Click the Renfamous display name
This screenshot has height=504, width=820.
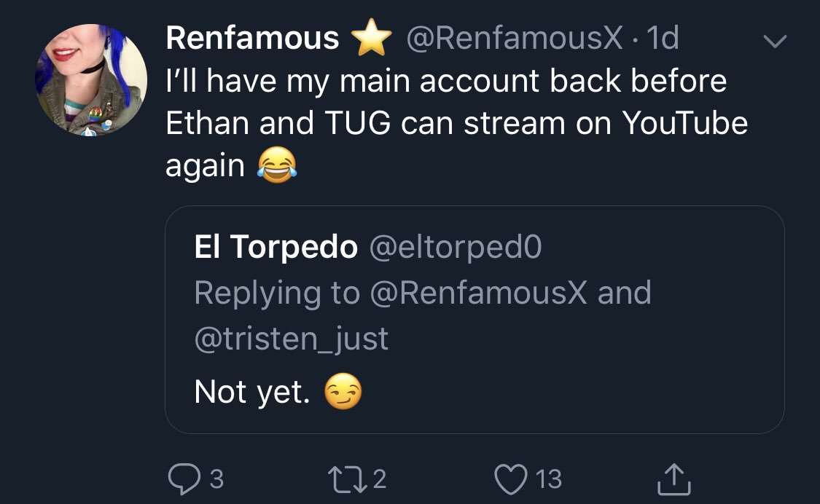point(253,38)
